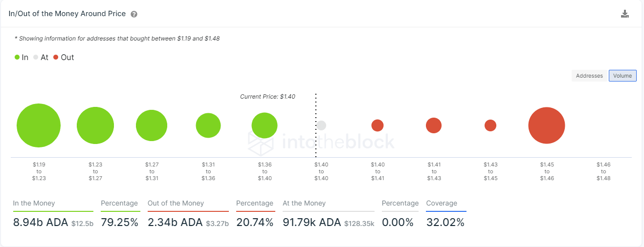
Task: Toggle the gray At legend item
Action: click(x=41, y=57)
